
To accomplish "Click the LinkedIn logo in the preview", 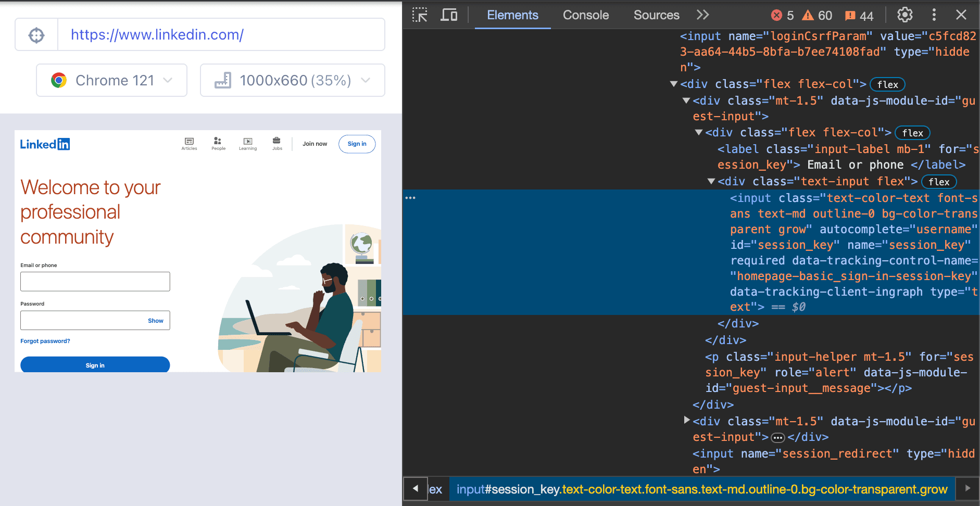I will pyautogui.click(x=45, y=144).
